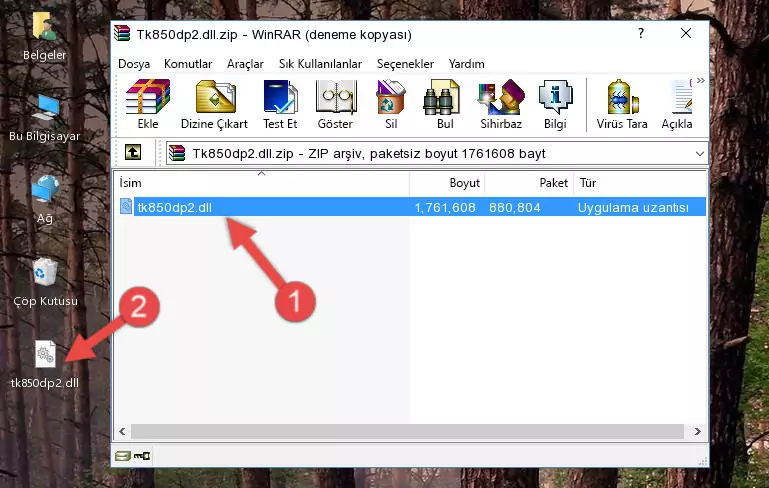The height and width of the screenshot is (488, 769).
Task: Open the Yardım menu
Action: pos(466,64)
